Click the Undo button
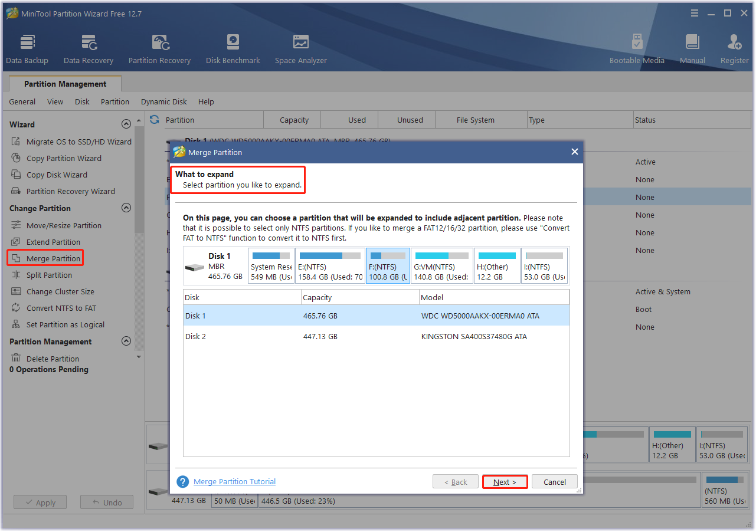 tap(107, 503)
